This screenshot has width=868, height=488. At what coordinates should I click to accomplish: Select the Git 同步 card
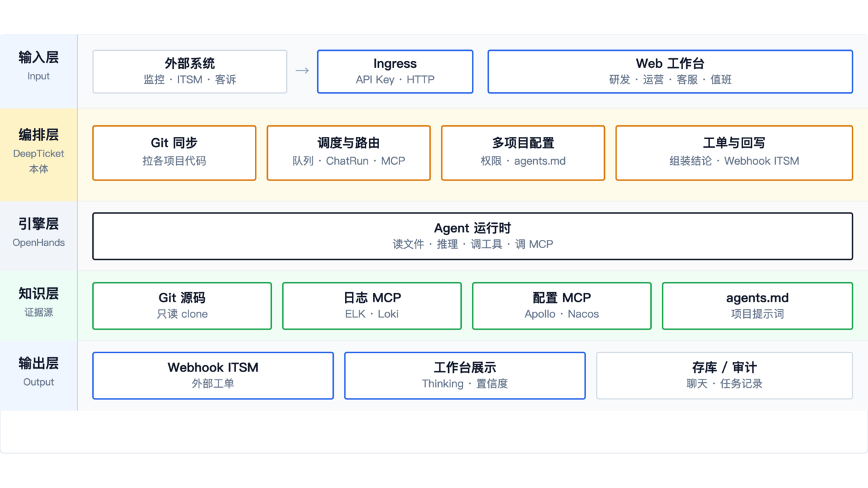click(174, 152)
